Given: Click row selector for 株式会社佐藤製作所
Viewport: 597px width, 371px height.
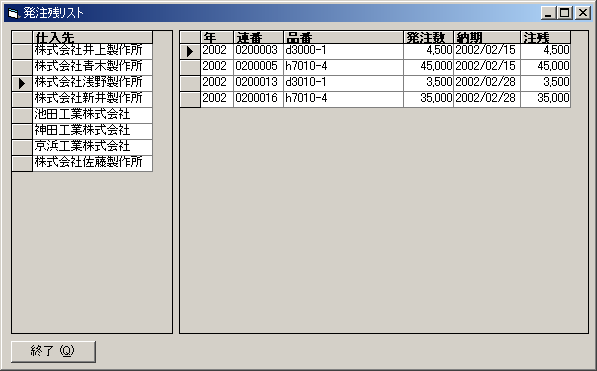Looking at the screenshot, I should coord(22,163).
